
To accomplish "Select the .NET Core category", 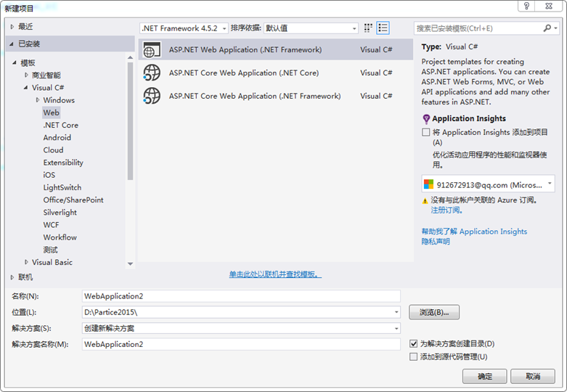I will pos(60,125).
